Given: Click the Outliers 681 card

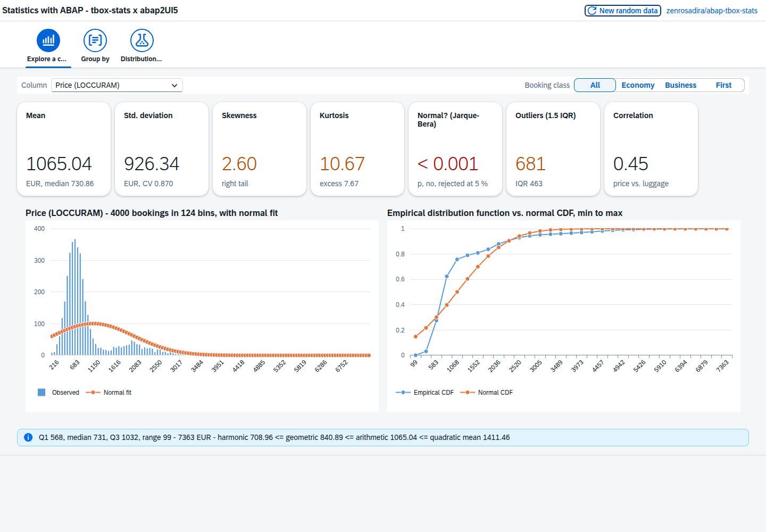Looking at the screenshot, I should (x=553, y=149).
